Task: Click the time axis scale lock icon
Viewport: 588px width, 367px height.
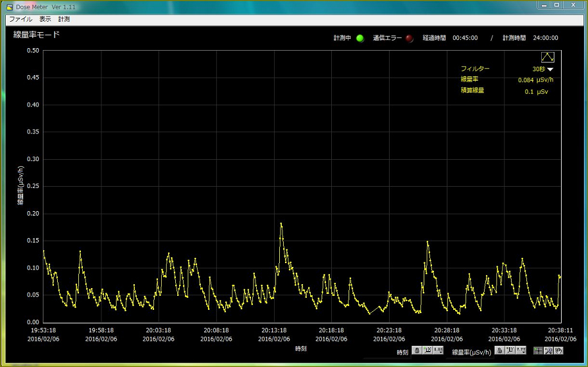Action: click(x=417, y=350)
